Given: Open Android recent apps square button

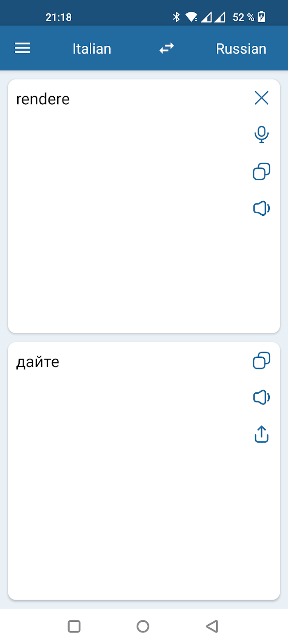Looking at the screenshot, I should 74,626.
